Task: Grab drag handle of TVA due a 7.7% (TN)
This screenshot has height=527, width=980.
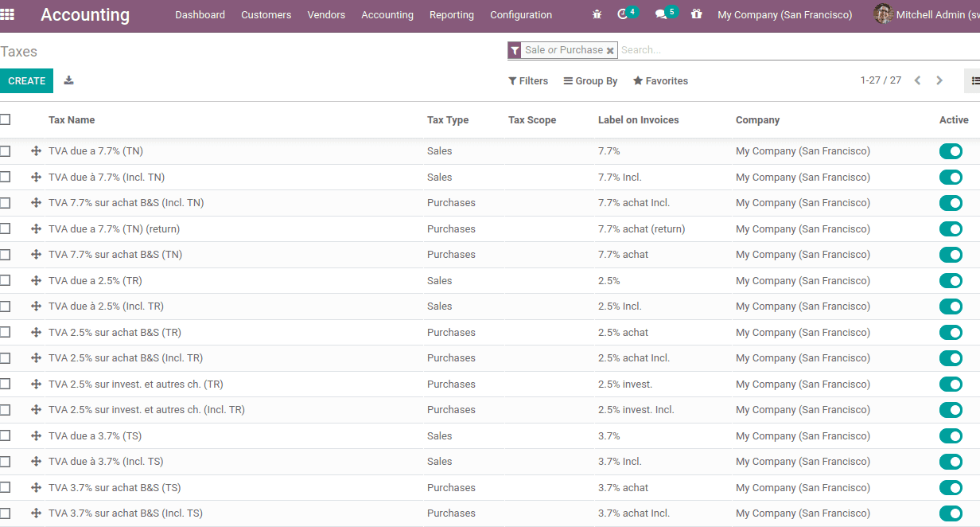Action: pos(36,151)
